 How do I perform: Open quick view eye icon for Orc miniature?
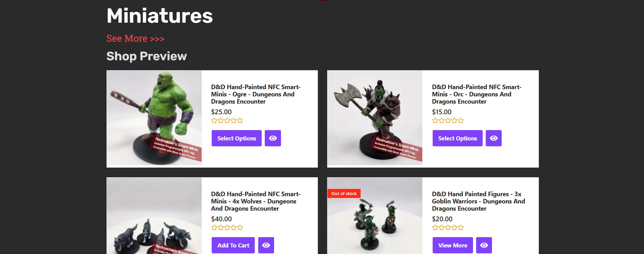pyautogui.click(x=494, y=138)
